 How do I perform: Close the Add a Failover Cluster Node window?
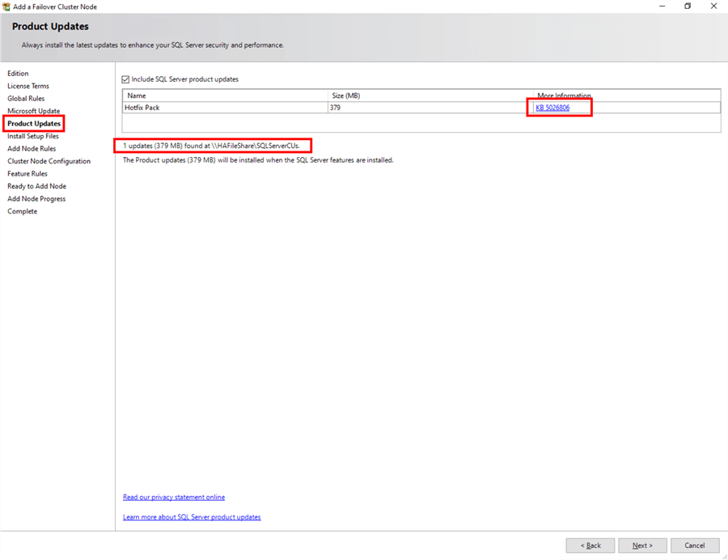point(713,6)
